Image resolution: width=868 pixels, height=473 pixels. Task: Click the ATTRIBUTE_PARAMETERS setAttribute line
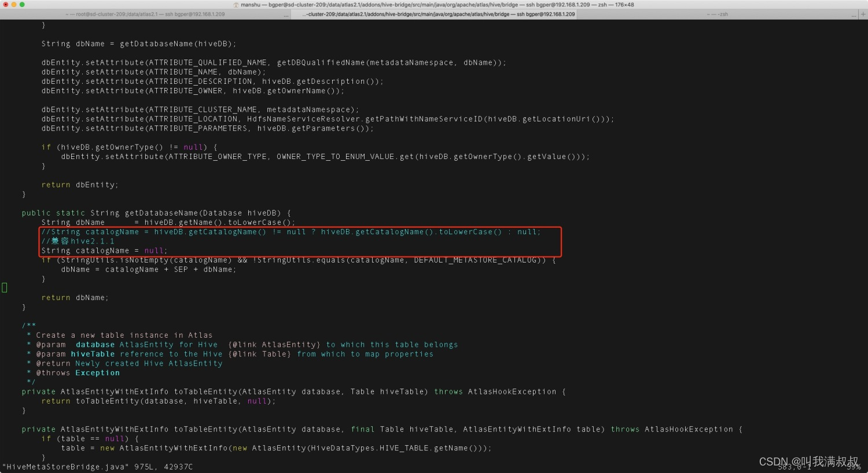[x=208, y=128]
